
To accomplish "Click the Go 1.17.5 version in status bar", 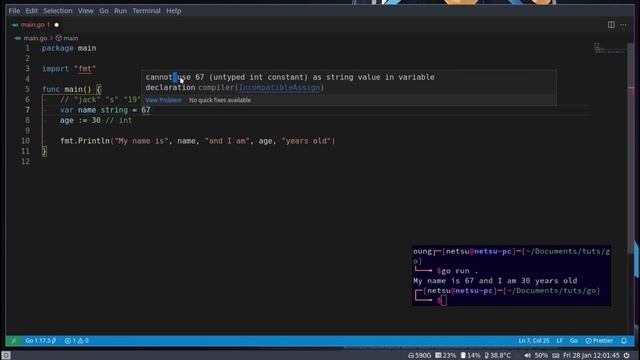I will (40, 340).
